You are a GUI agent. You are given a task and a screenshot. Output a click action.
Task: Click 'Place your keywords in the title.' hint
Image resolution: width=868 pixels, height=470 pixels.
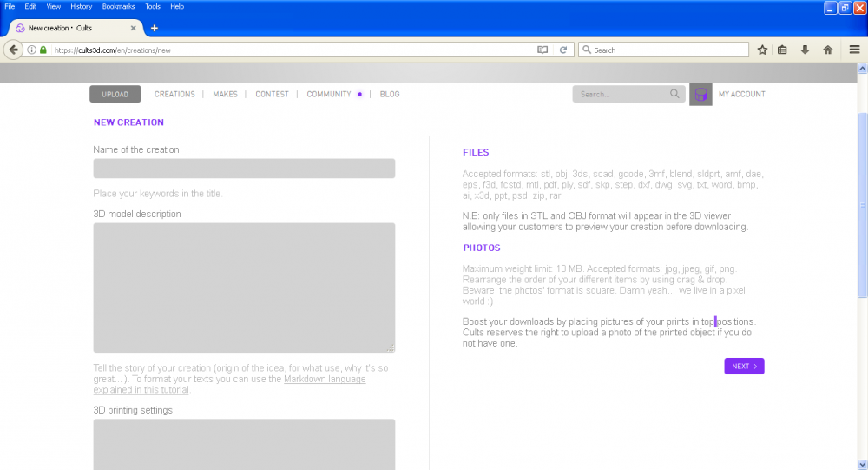tap(158, 194)
